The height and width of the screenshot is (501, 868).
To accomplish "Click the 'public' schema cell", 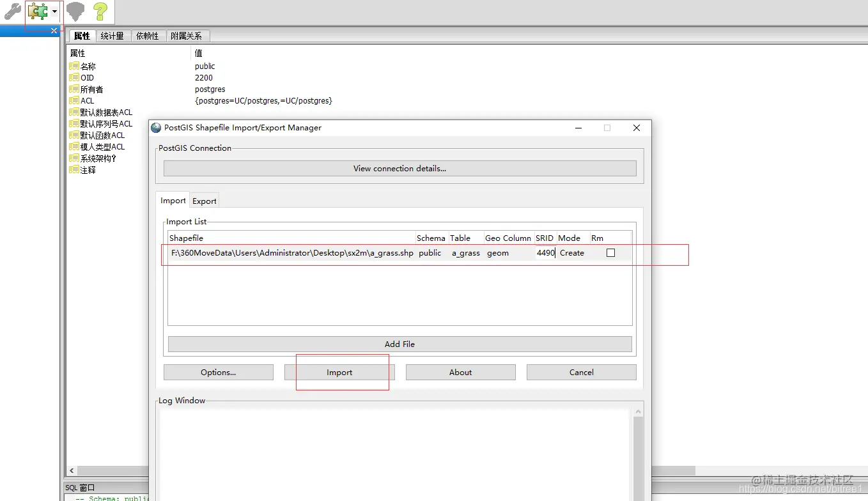I will [x=430, y=253].
